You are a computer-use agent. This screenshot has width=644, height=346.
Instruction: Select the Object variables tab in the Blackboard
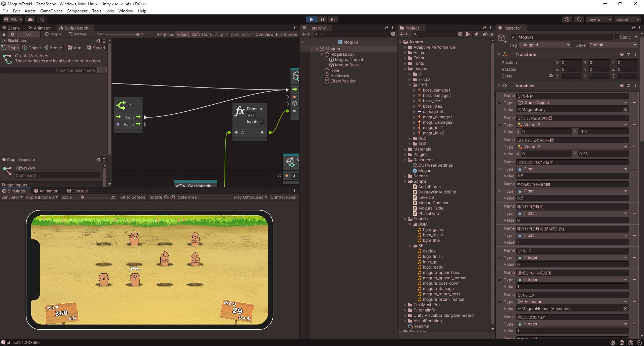point(32,48)
